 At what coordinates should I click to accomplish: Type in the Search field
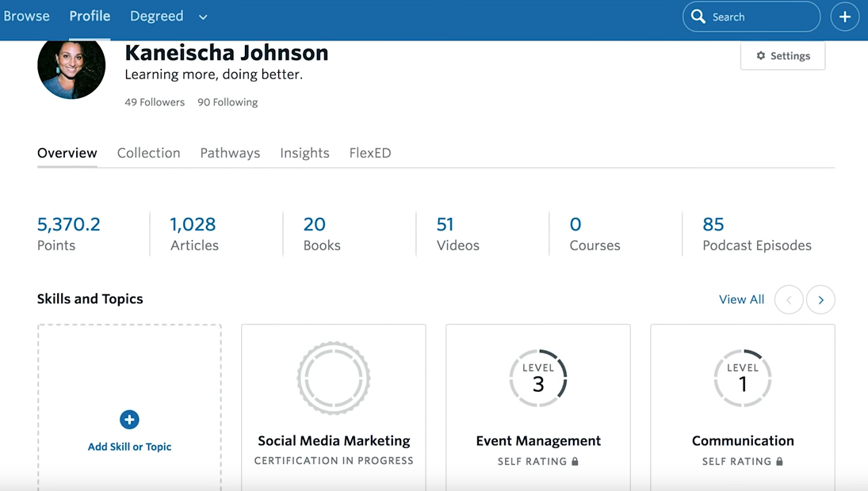761,17
